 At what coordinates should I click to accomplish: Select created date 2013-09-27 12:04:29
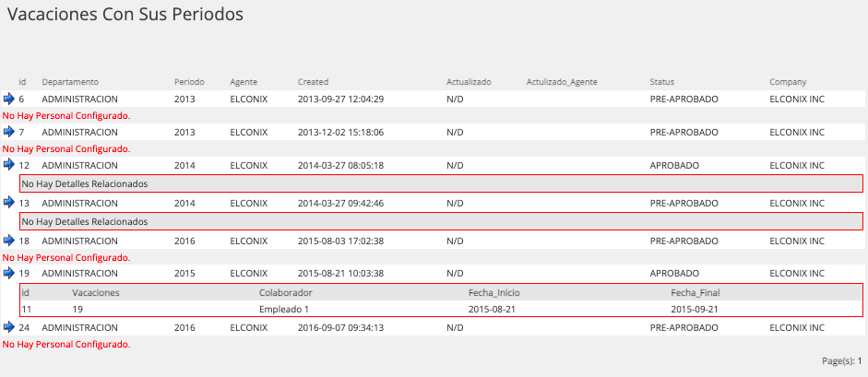point(340,100)
